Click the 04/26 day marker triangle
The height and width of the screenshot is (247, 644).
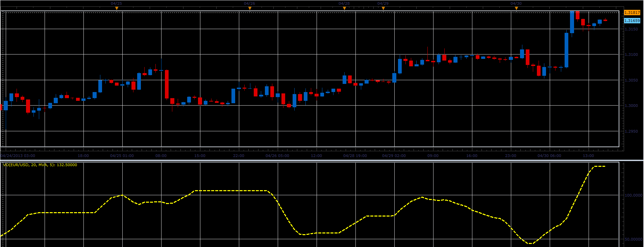click(x=250, y=8)
